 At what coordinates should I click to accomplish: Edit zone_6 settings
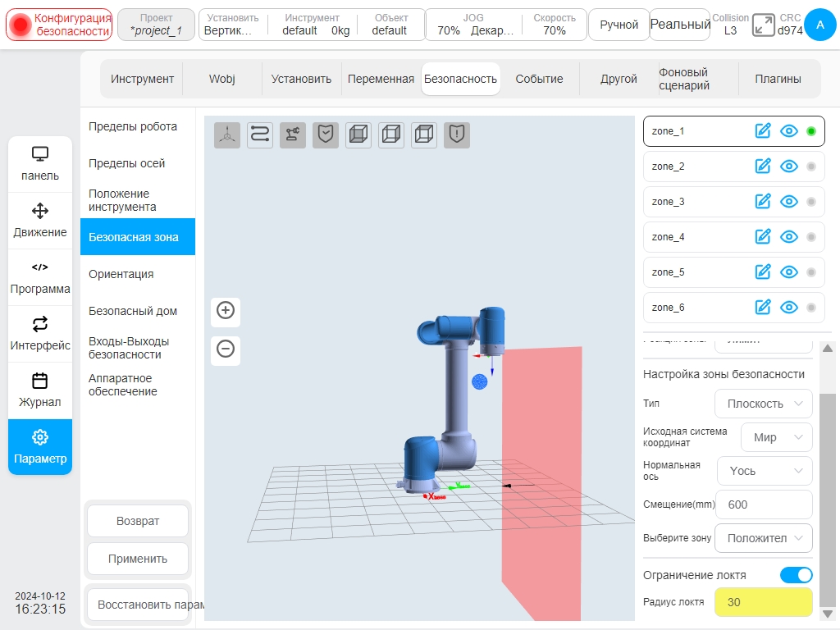click(763, 308)
